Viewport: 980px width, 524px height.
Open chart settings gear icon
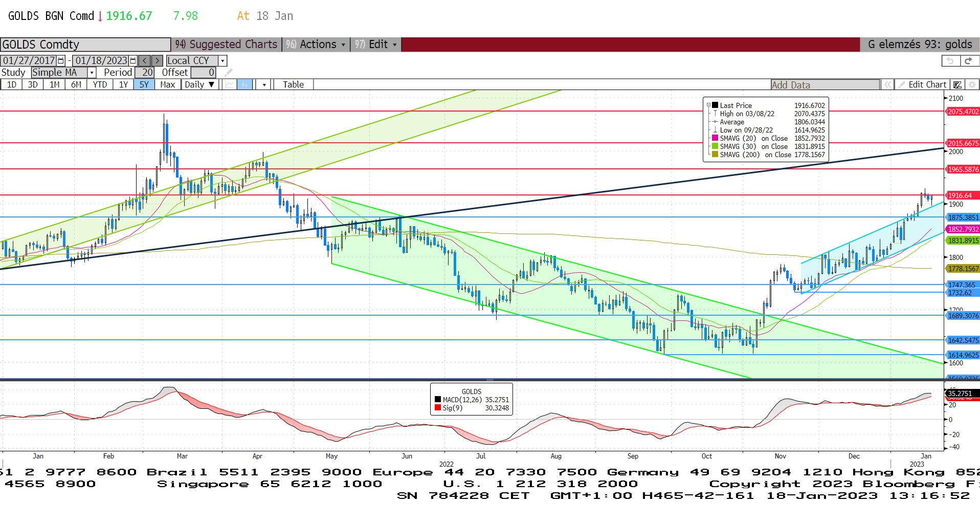(972, 84)
